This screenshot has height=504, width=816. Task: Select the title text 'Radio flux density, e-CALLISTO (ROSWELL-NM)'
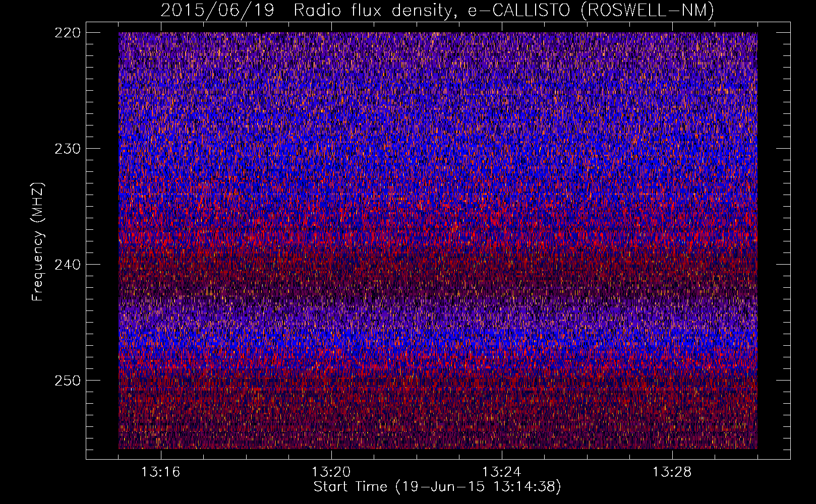click(x=504, y=10)
